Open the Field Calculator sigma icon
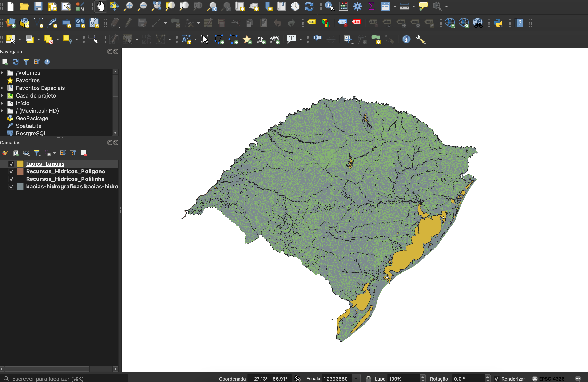Viewport: 588px width, 382px height. coord(371,6)
